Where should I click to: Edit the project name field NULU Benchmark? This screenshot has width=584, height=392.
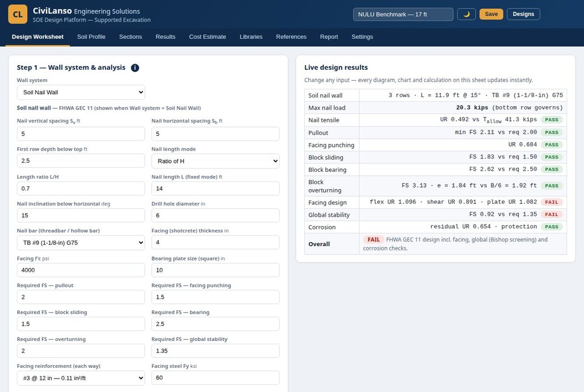coord(403,14)
